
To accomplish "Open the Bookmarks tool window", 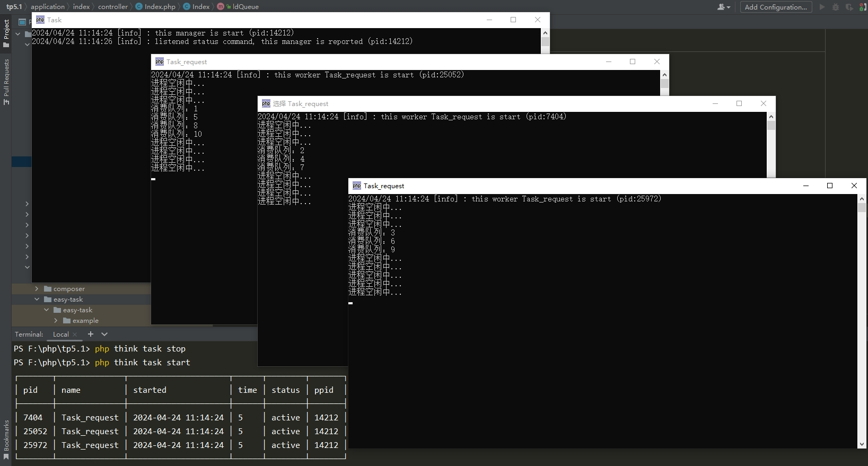I will click(x=6, y=439).
